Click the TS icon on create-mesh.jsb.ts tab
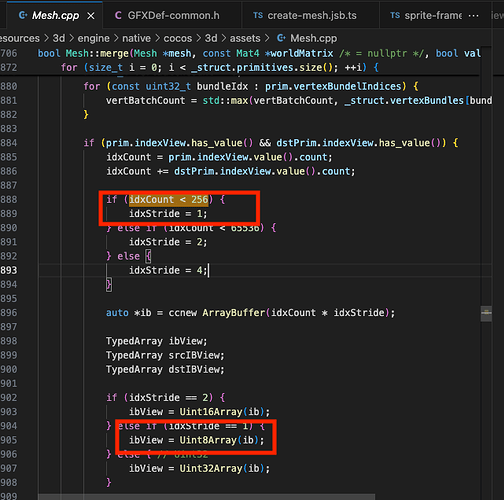This screenshot has height=500, width=504. 258,15
